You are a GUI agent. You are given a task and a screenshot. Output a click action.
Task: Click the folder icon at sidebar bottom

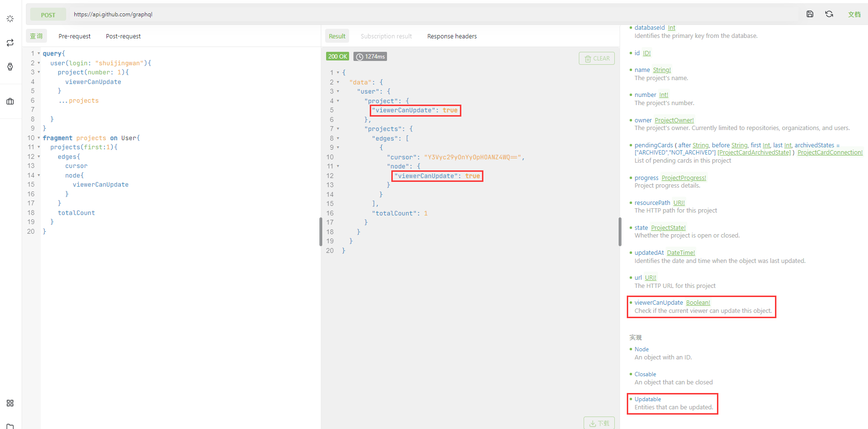10,426
